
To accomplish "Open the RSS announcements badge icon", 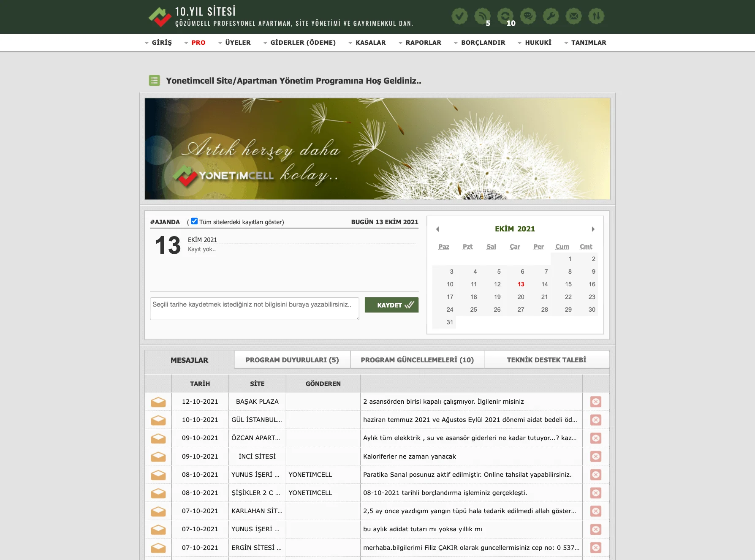I will coord(482,16).
